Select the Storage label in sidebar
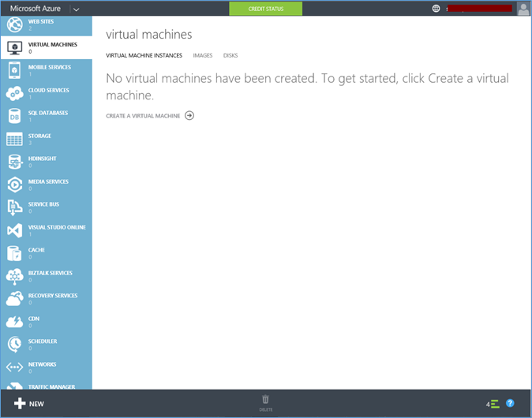 (39, 136)
